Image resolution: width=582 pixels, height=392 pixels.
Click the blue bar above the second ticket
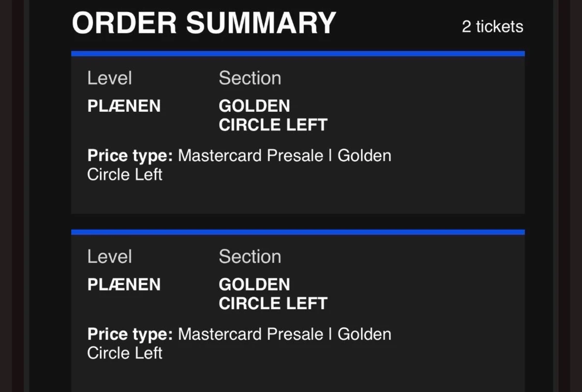point(298,232)
